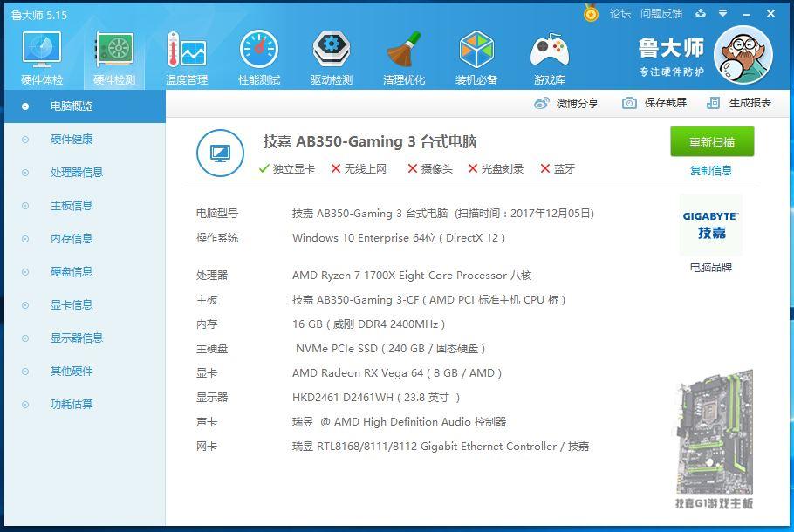Image resolution: width=794 pixels, height=532 pixels.
Task: Click the AMD Ryzen 7 1700X processor text
Action: 412,276
